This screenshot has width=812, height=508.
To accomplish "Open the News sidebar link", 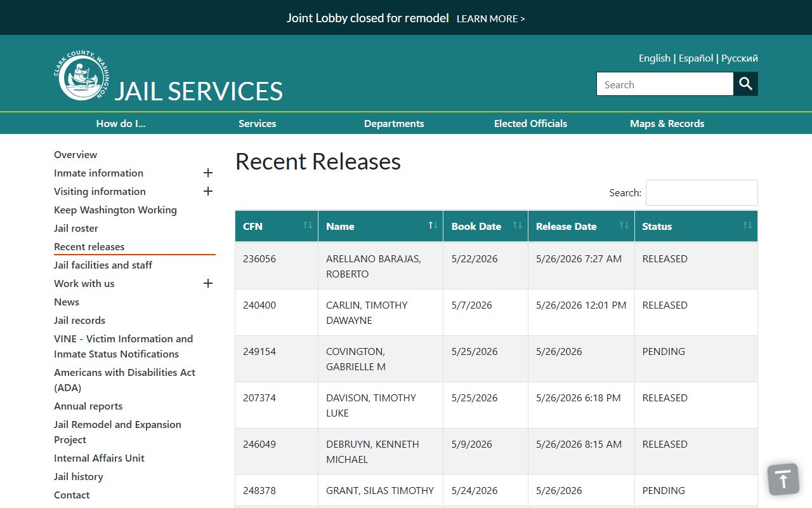I will (67, 302).
